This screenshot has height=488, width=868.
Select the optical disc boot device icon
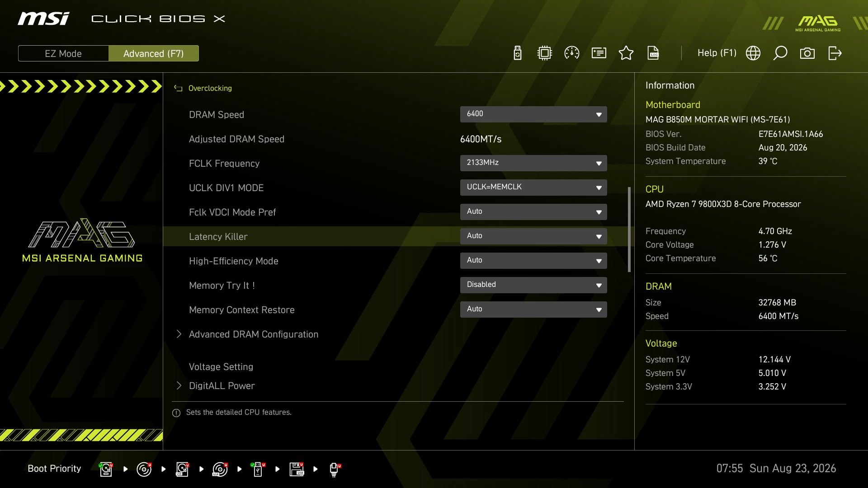click(x=144, y=469)
